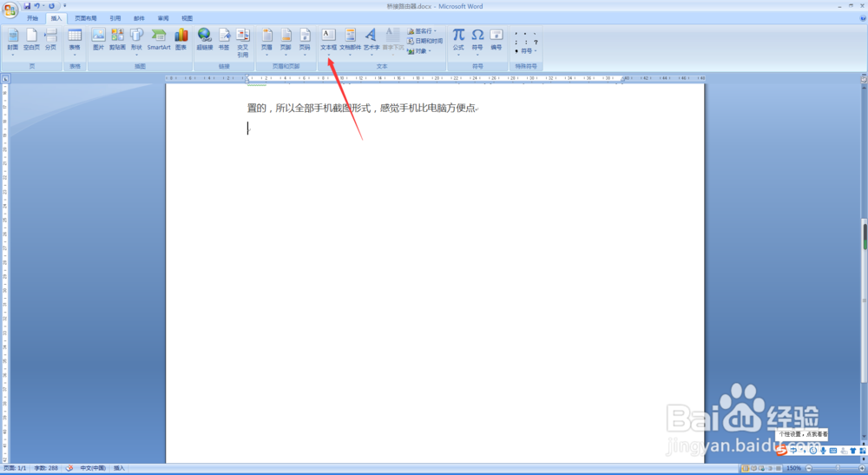This screenshot has height=475, width=868.
Task: Insert a signature line (签名行)
Action: pos(423,31)
